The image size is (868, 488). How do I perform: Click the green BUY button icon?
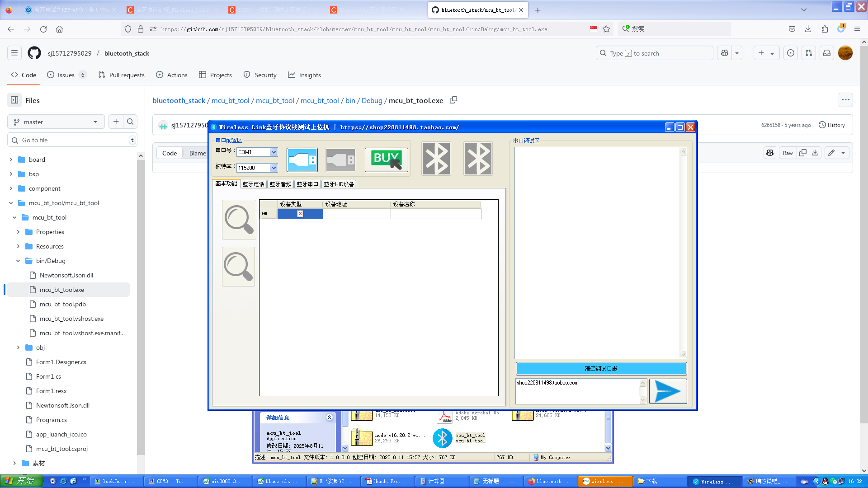(x=386, y=160)
